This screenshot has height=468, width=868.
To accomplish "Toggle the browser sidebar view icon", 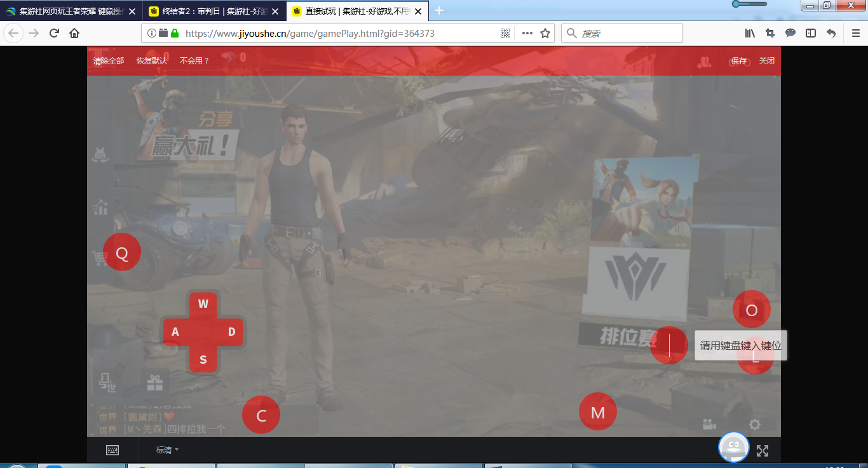I will tap(811, 34).
